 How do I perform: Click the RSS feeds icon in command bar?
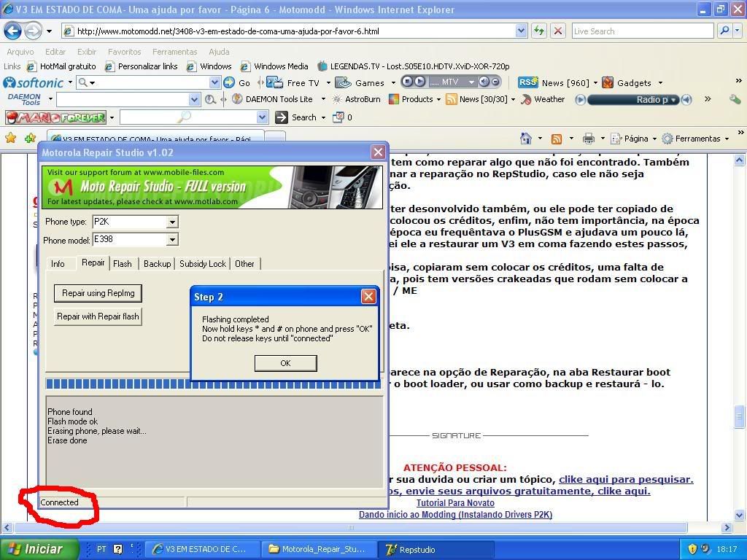[557, 139]
